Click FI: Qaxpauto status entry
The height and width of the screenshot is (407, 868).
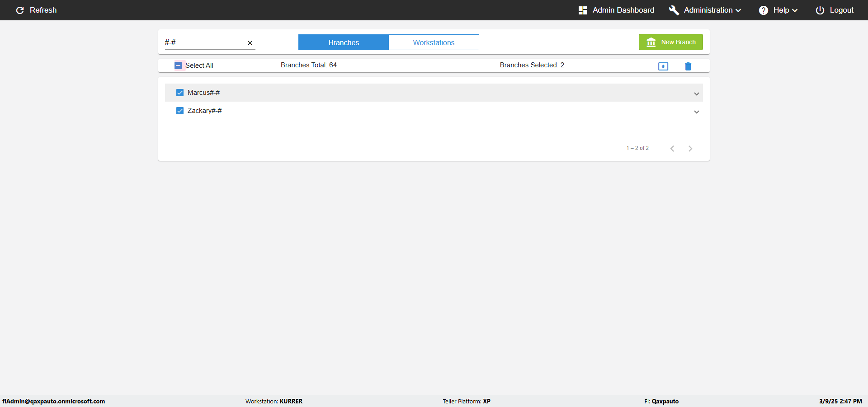point(661,401)
